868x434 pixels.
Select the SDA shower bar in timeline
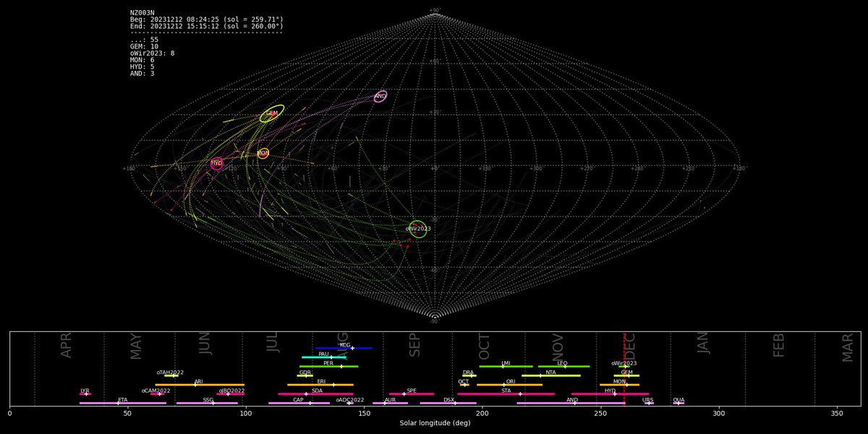coord(315,394)
